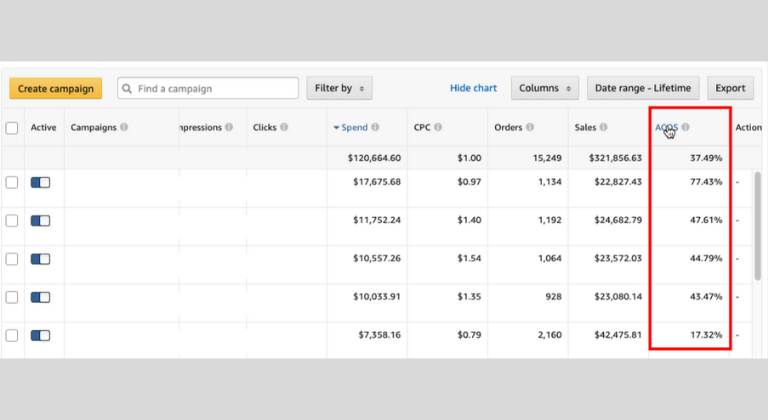Click the Create campaign button
Screen dimensions: 768x420
click(x=56, y=88)
